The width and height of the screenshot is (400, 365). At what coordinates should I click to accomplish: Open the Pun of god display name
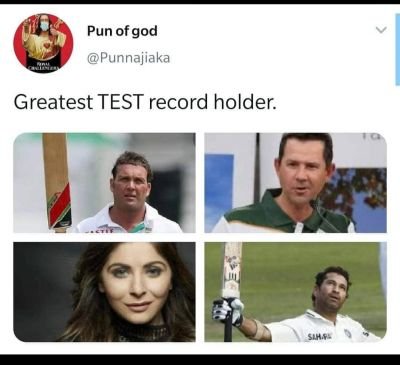pyautogui.click(x=122, y=31)
